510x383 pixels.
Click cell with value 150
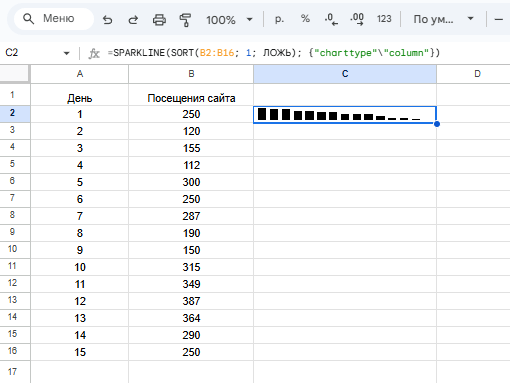tap(191, 250)
